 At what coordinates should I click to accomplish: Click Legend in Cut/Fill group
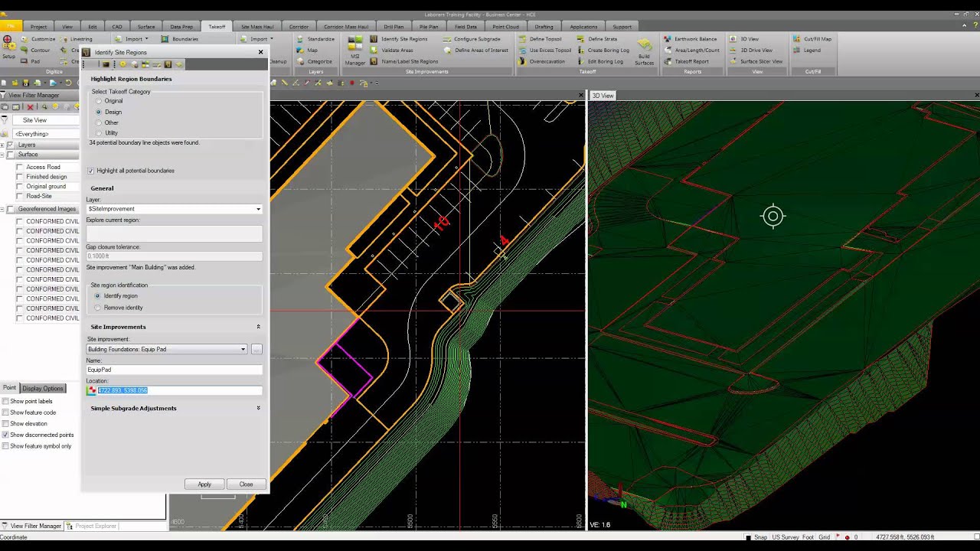tap(806, 51)
